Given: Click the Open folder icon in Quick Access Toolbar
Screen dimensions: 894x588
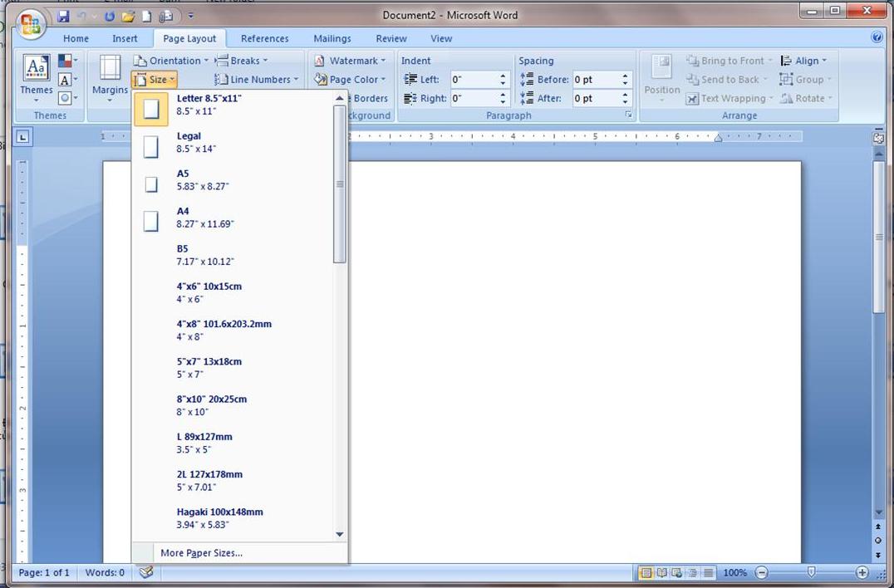Looking at the screenshot, I should (x=128, y=16).
